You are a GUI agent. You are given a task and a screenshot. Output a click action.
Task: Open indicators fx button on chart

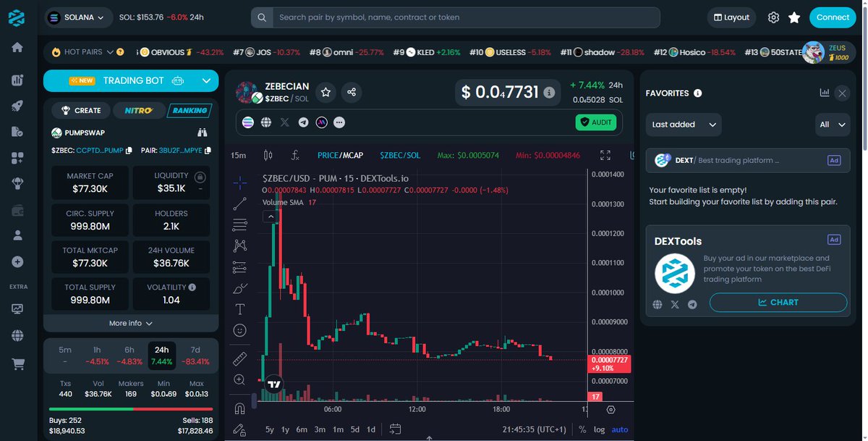[x=295, y=155]
